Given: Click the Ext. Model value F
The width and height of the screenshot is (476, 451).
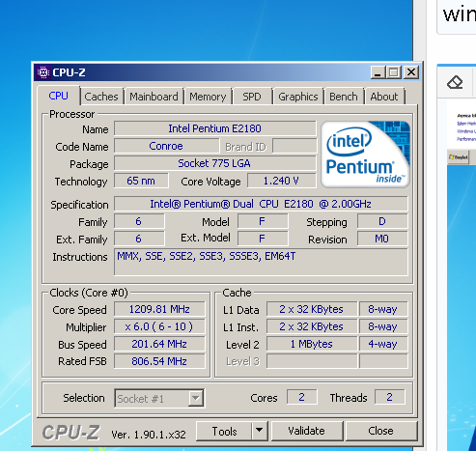Looking at the screenshot, I should click(263, 239).
